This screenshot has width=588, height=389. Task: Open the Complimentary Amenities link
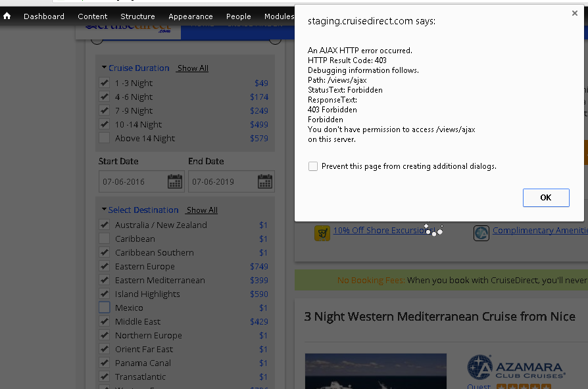[540, 230]
